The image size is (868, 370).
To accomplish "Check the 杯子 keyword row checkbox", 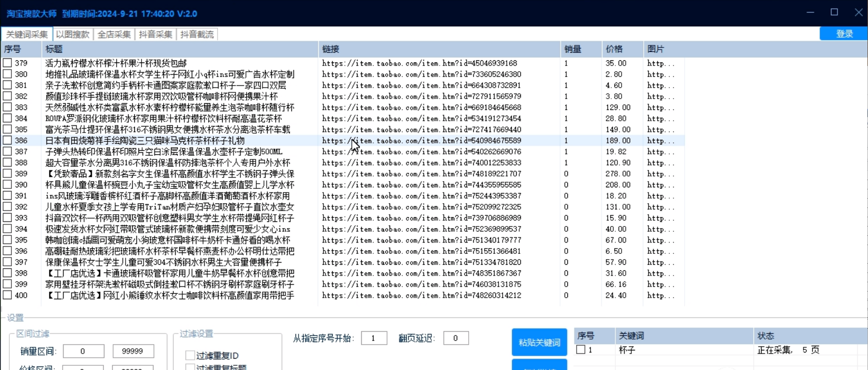I will coord(581,350).
